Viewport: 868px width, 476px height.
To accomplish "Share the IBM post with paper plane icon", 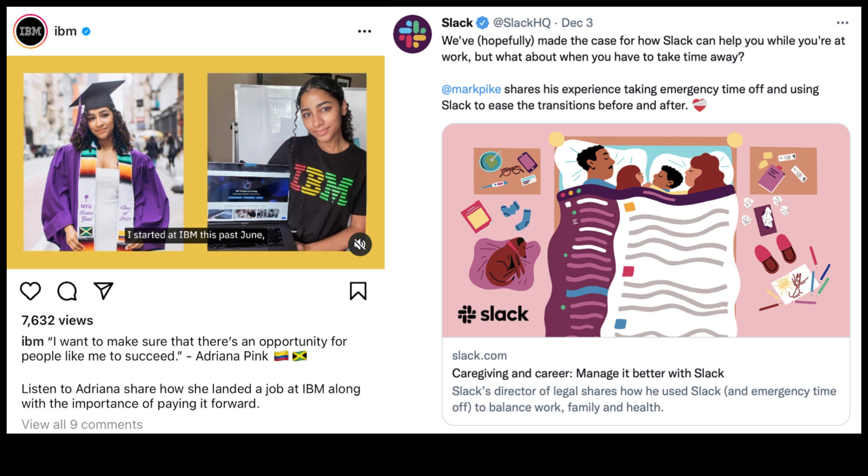I will (103, 291).
